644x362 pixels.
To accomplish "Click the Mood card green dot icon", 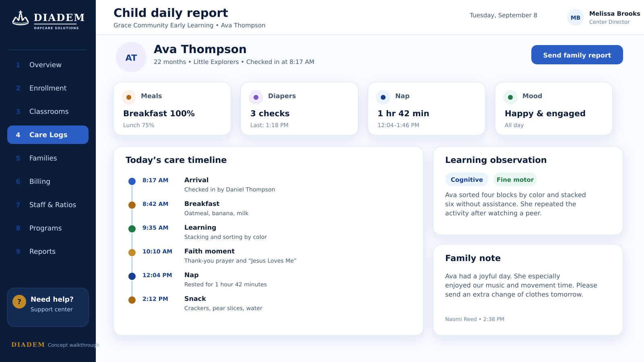I will click(x=510, y=97).
